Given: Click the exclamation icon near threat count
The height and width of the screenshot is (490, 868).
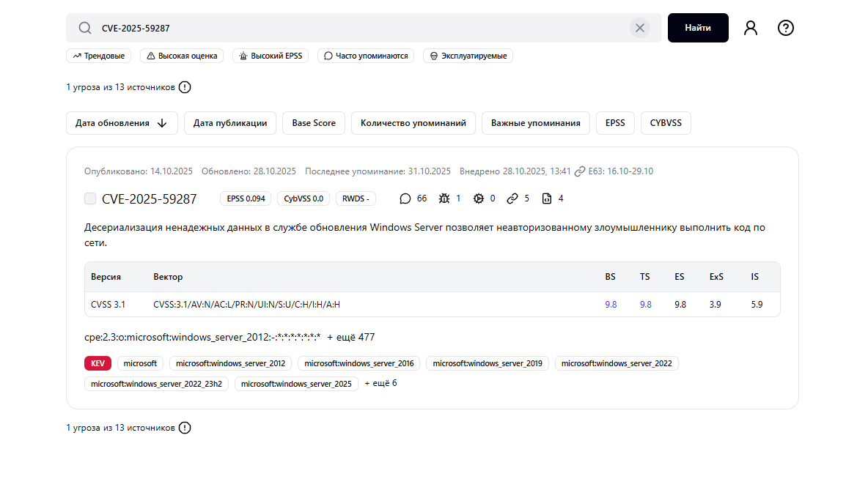Looking at the screenshot, I should [x=184, y=86].
